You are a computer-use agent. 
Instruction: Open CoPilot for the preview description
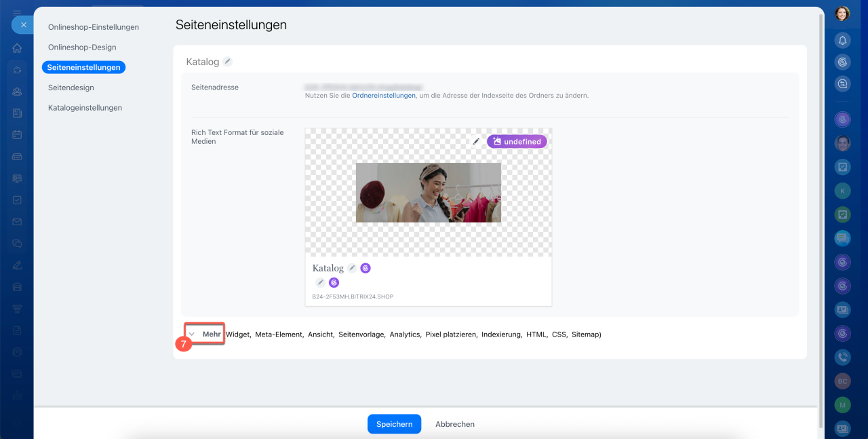[x=334, y=282]
